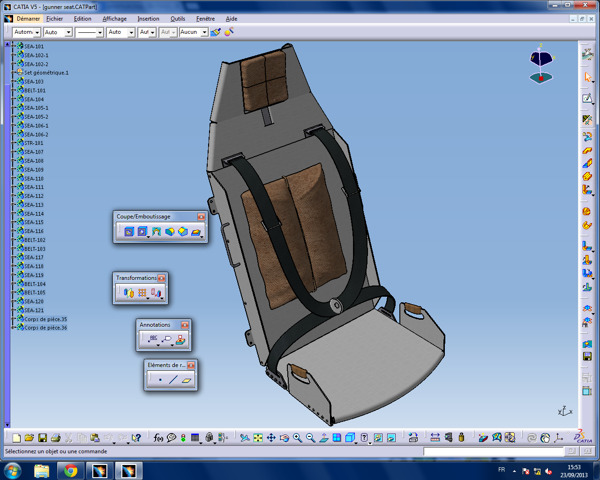This screenshot has height=480, width=600.
Task: Click the clock showing 15:53
Action: point(574,467)
